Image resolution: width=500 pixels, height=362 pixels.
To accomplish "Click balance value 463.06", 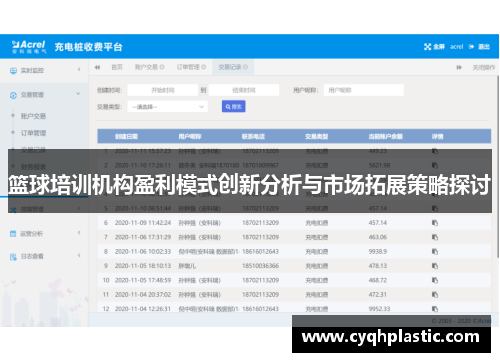I will (378, 237).
